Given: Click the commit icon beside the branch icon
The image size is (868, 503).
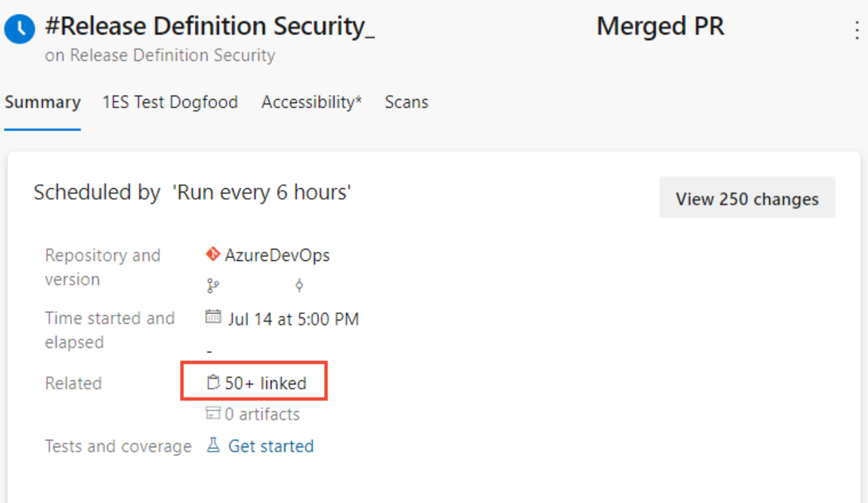Looking at the screenshot, I should pyautogui.click(x=299, y=285).
